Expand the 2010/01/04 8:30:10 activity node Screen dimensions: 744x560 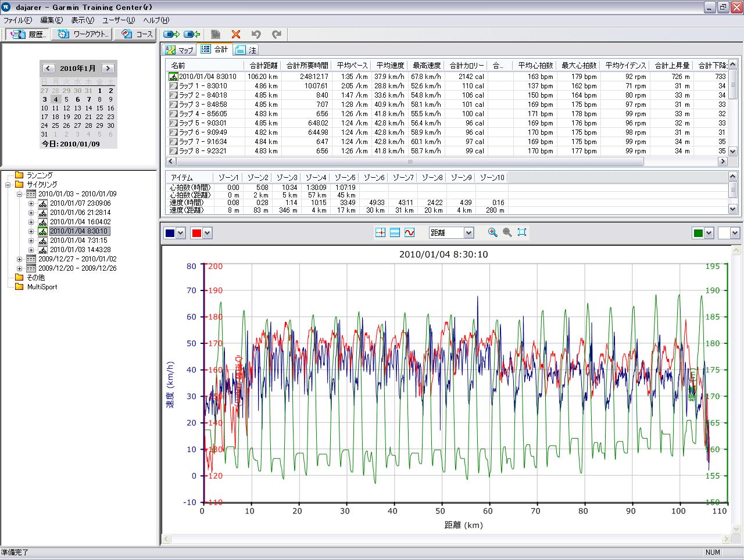point(31,231)
